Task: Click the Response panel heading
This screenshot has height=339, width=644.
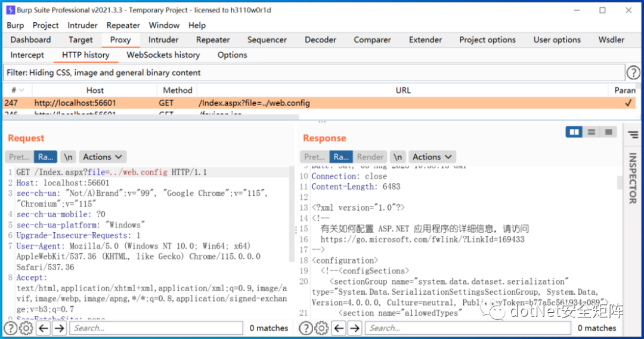Action: click(324, 138)
